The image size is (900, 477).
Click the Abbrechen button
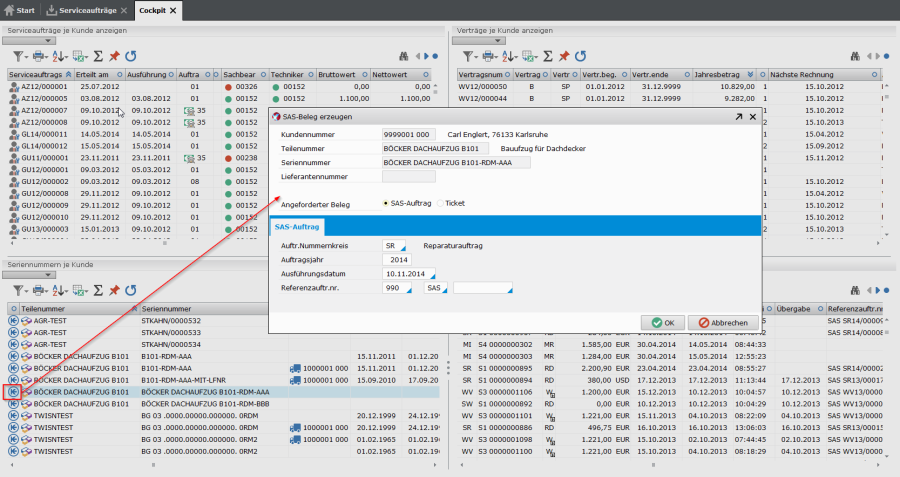click(722, 323)
